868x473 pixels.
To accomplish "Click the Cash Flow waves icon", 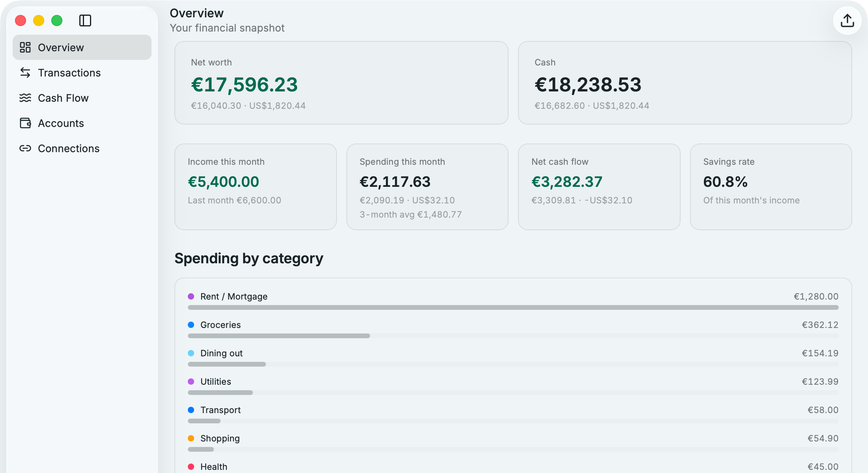I will point(25,98).
